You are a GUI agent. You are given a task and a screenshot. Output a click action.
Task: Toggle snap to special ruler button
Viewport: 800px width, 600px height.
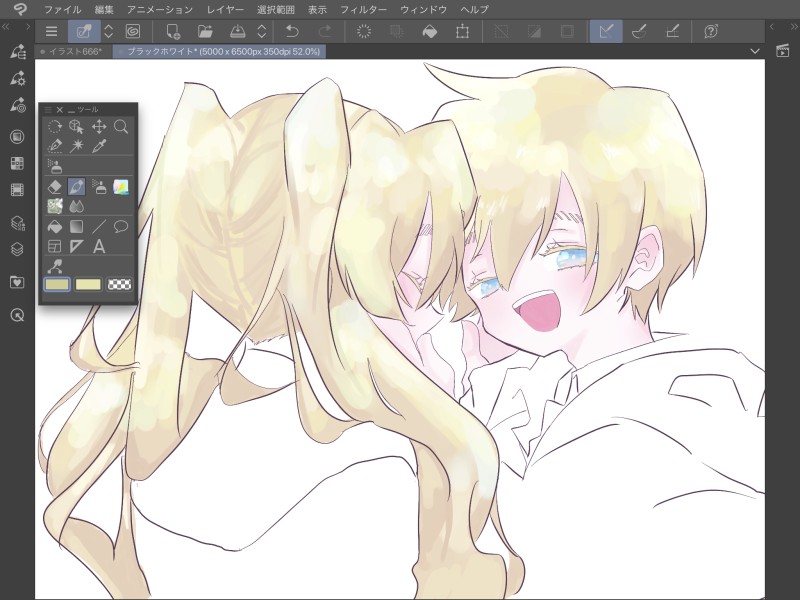click(x=639, y=32)
